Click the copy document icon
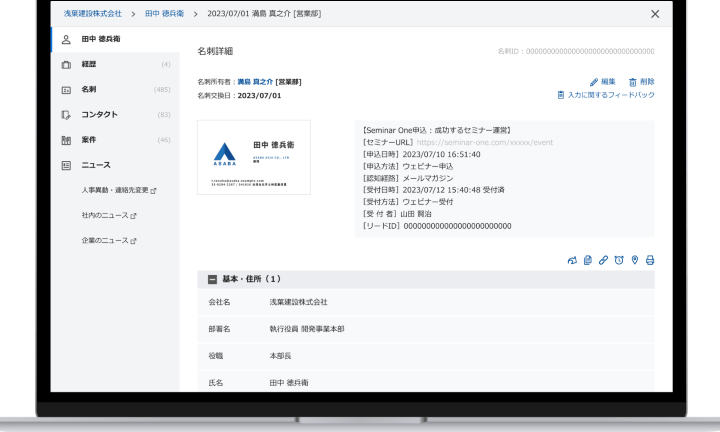This screenshot has height=432, width=720. (x=588, y=260)
